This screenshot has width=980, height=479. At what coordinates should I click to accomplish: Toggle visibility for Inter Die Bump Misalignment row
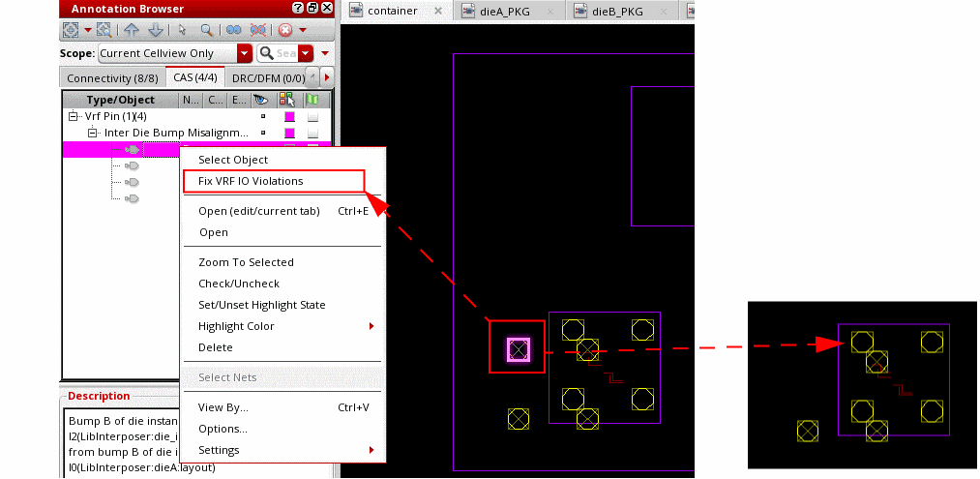tap(263, 133)
